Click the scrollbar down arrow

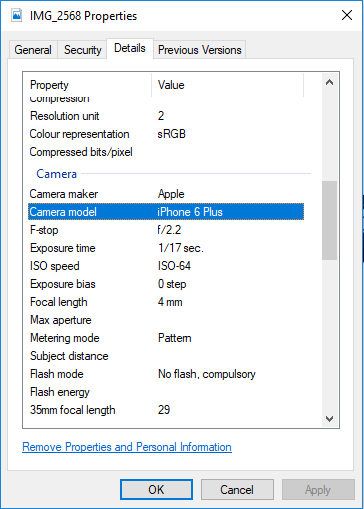[329, 419]
